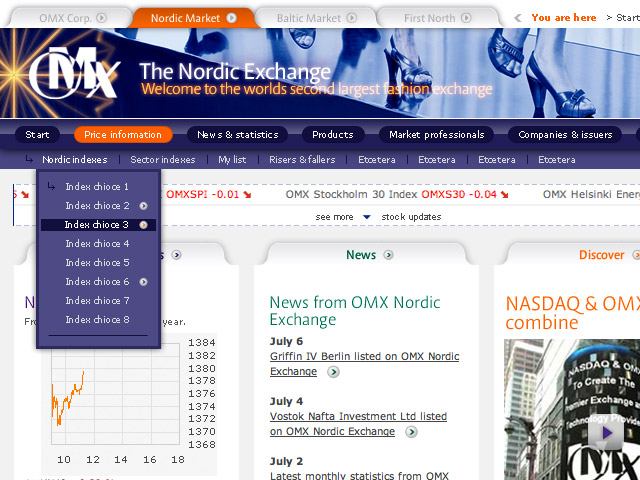Click the Discover panel heading
Screen dimensions: 640x480
tap(602, 255)
